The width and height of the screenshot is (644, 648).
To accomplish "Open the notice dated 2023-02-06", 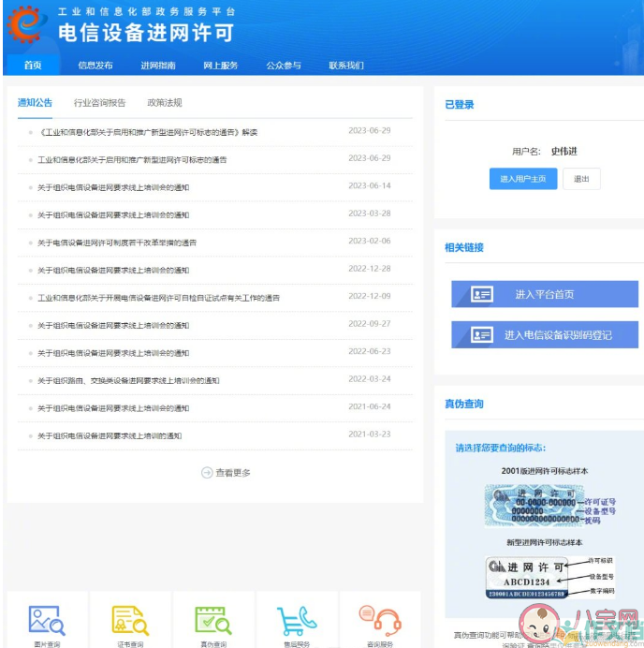I will [x=117, y=243].
